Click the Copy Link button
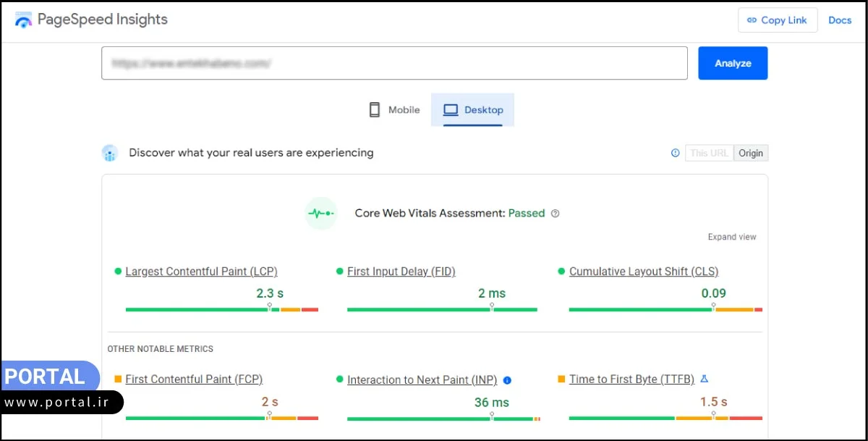Viewport: 868px width, 441px height. pyautogui.click(x=777, y=20)
